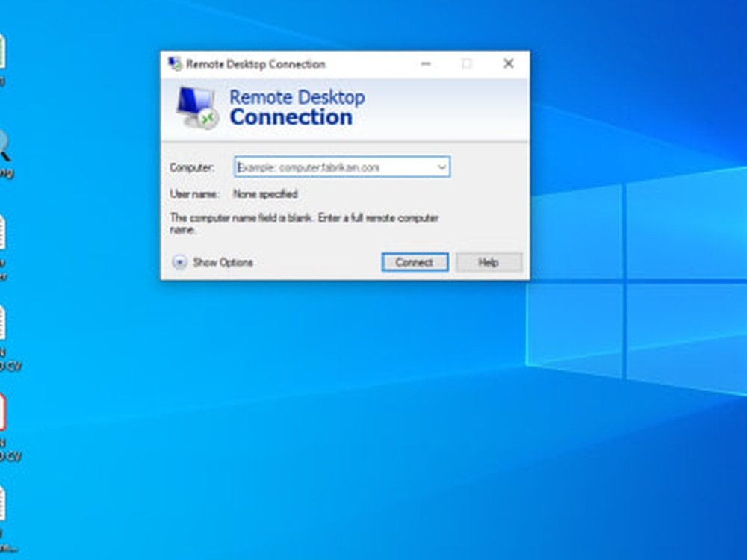Minimize the Remote Desktop Connection window
Screen dimensions: 747x560
pos(426,63)
